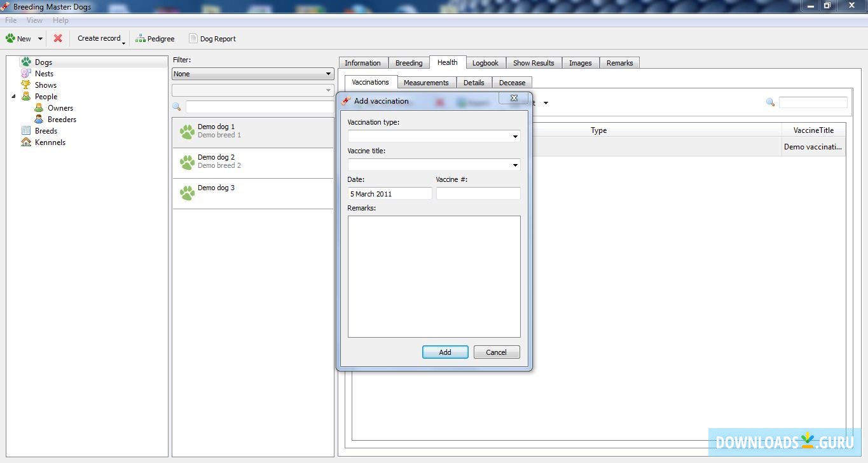Click the red delete X toolbar icon
This screenshot has height=463, width=868.
(58, 38)
